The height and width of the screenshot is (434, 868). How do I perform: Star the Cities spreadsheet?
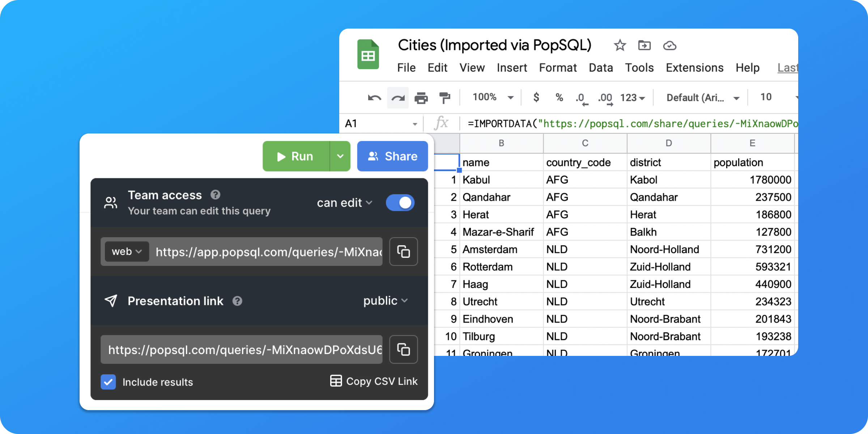(620, 46)
